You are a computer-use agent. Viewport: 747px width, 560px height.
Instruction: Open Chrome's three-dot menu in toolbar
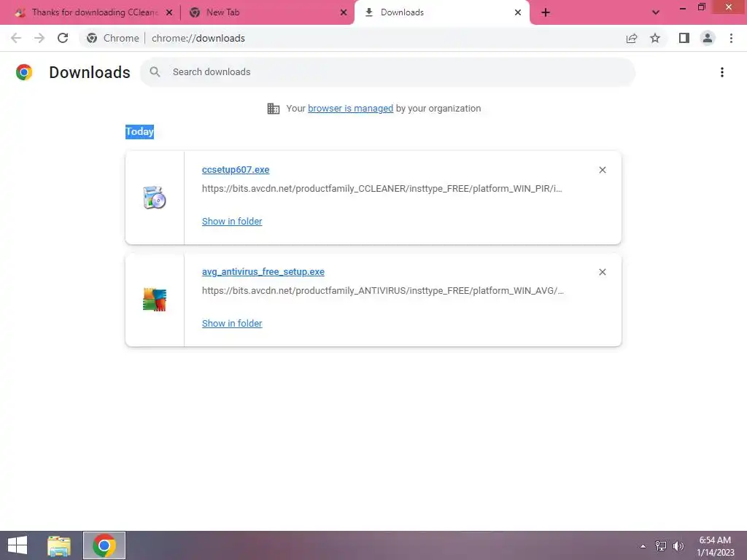[731, 38]
